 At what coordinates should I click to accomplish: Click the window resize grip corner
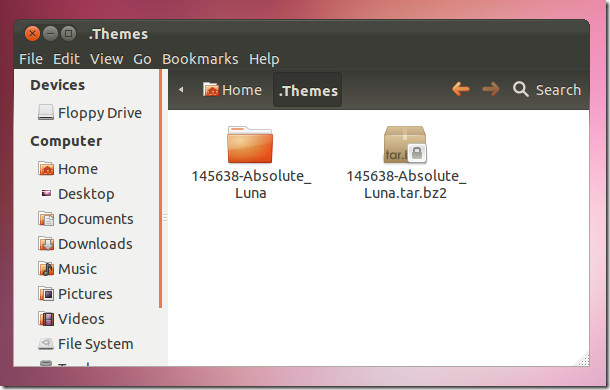point(583,360)
